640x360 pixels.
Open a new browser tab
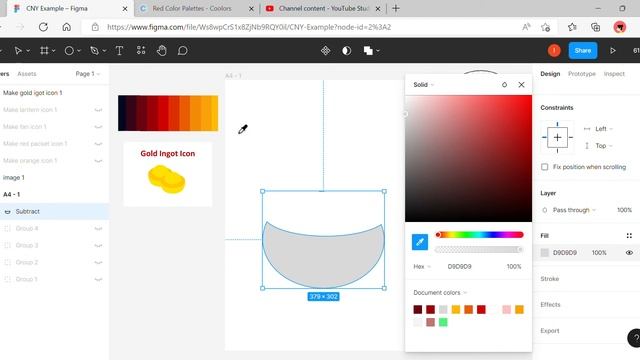pyautogui.click(x=396, y=8)
